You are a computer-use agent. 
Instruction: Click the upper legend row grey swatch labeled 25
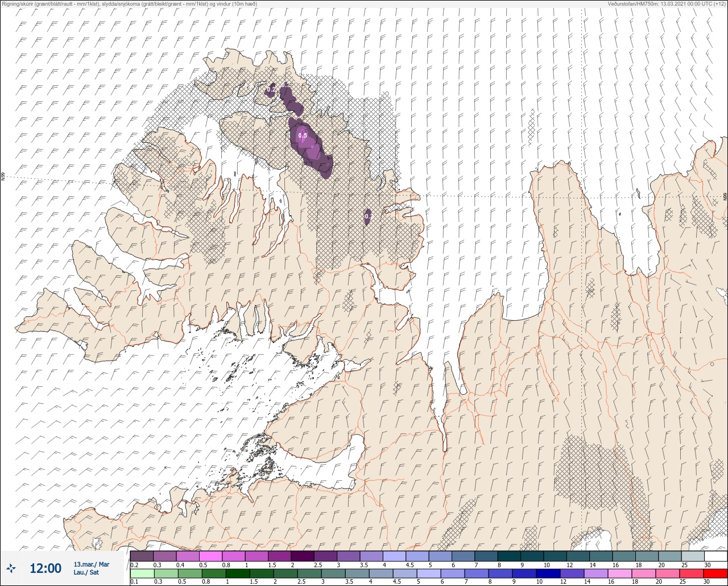click(693, 556)
